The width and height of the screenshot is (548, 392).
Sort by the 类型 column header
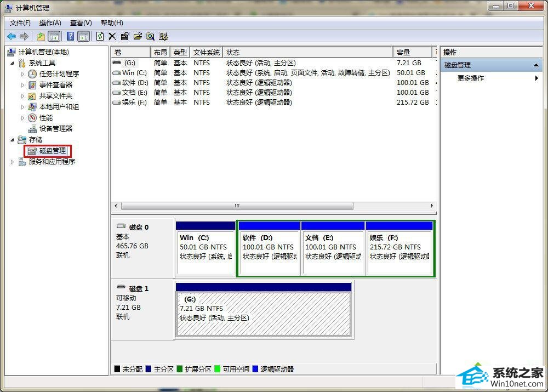(x=180, y=53)
